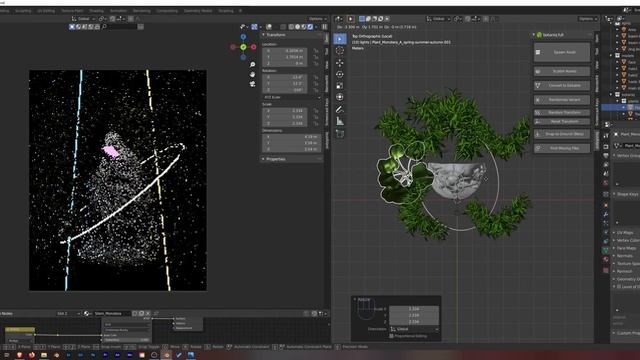Image resolution: width=640 pixels, height=360 pixels.
Task: Select the Measure ruler tool
Action: point(340,121)
